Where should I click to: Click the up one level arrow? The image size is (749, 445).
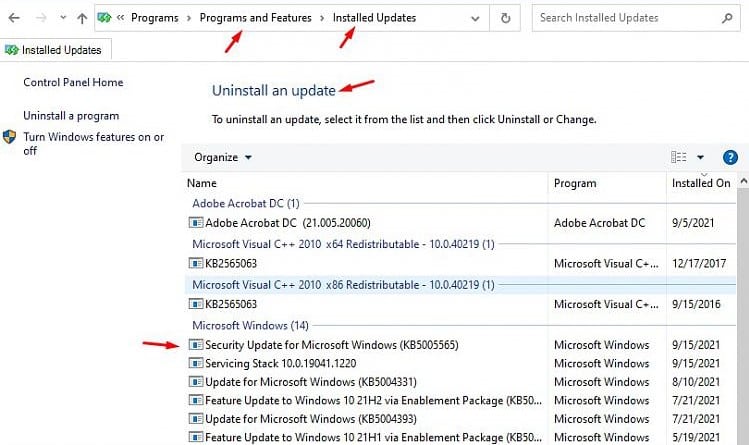click(x=82, y=18)
